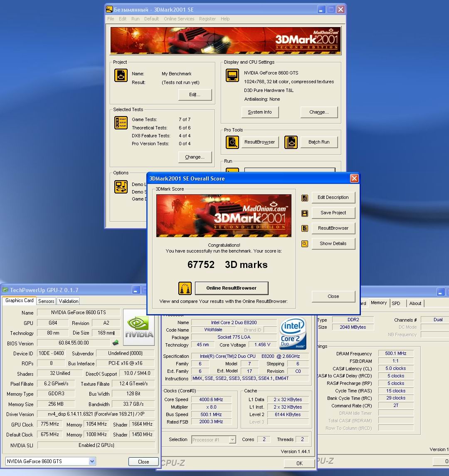The image size is (449, 476).
Task: Switch to the Sensors tab in GPU-Z
Action: (x=46, y=301)
